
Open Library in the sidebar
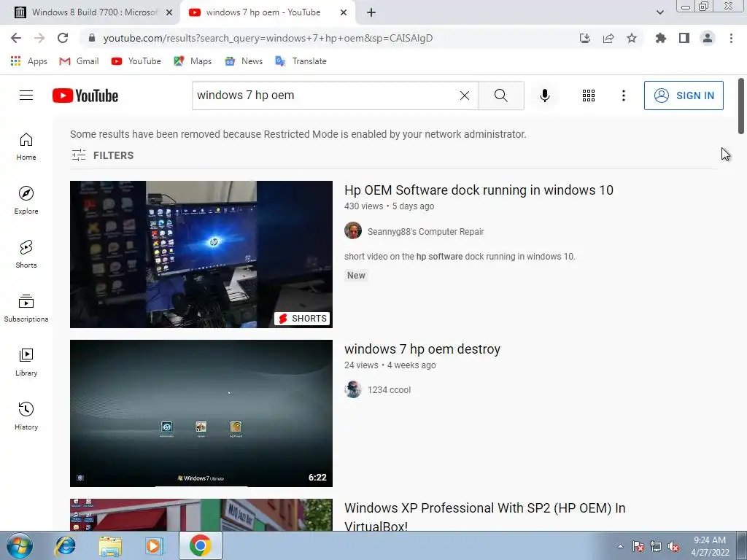(x=26, y=362)
